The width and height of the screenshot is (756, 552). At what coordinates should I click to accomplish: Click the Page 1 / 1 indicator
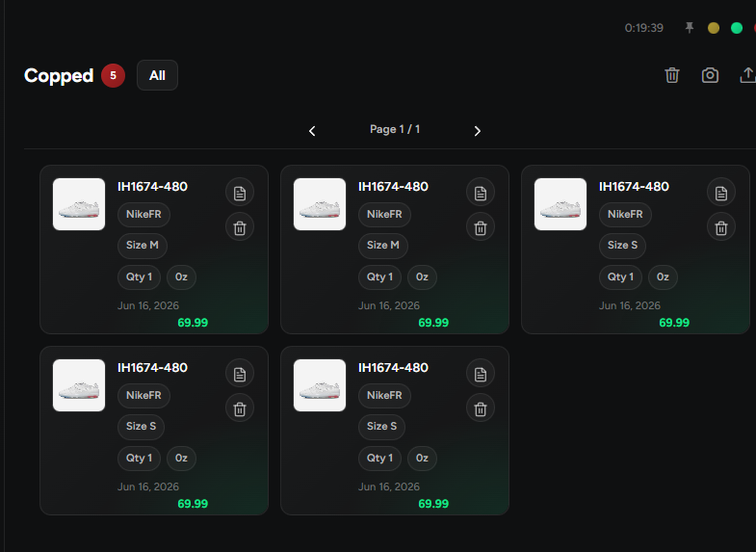(395, 129)
